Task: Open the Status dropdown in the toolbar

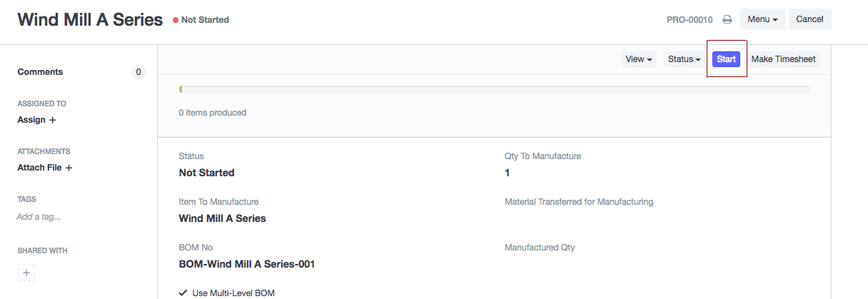Action: [684, 59]
